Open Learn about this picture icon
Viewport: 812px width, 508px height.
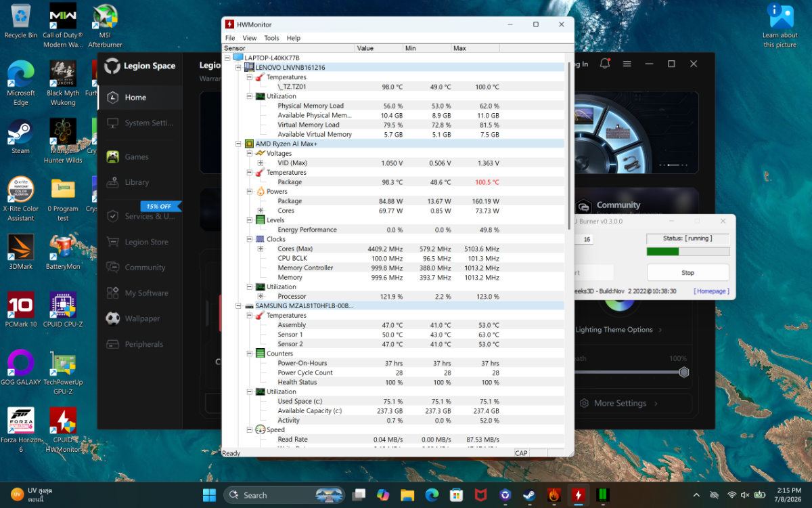pos(780,26)
